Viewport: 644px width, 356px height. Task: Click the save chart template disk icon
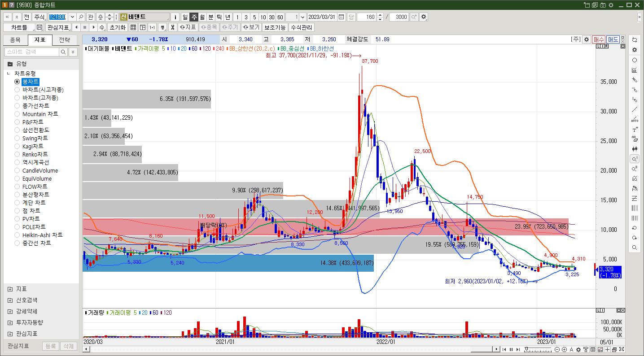tap(39, 27)
